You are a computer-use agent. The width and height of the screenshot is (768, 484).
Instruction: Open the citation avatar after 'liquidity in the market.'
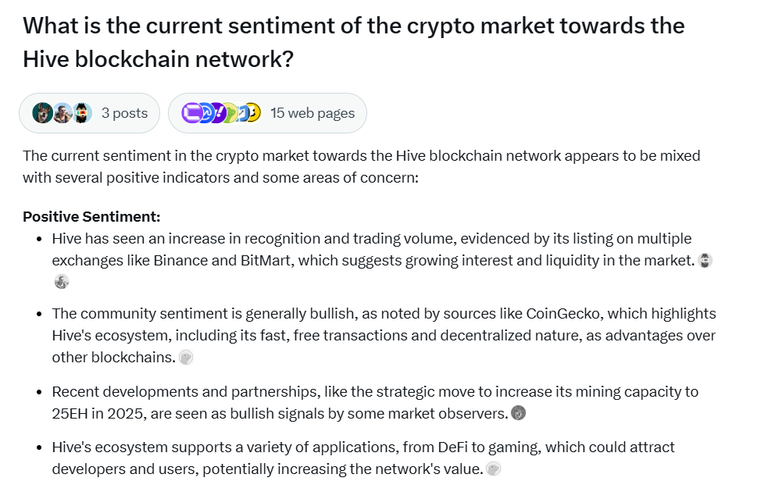coord(705,261)
